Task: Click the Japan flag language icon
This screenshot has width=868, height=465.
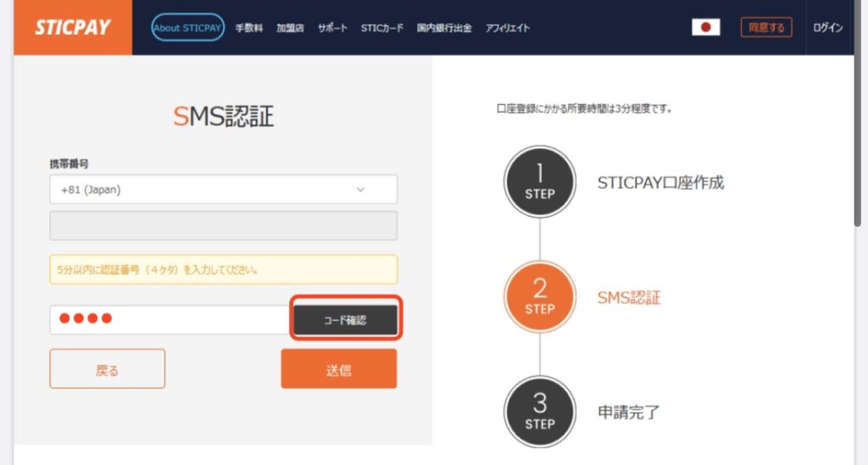Action: pyautogui.click(x=706, y=27)
